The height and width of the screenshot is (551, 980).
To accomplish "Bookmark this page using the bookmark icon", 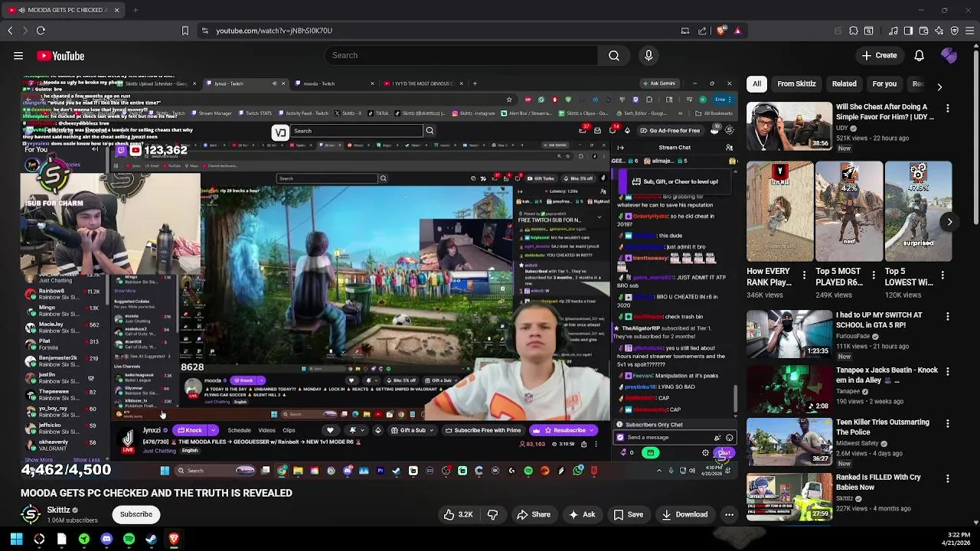I will click(185, 31).
